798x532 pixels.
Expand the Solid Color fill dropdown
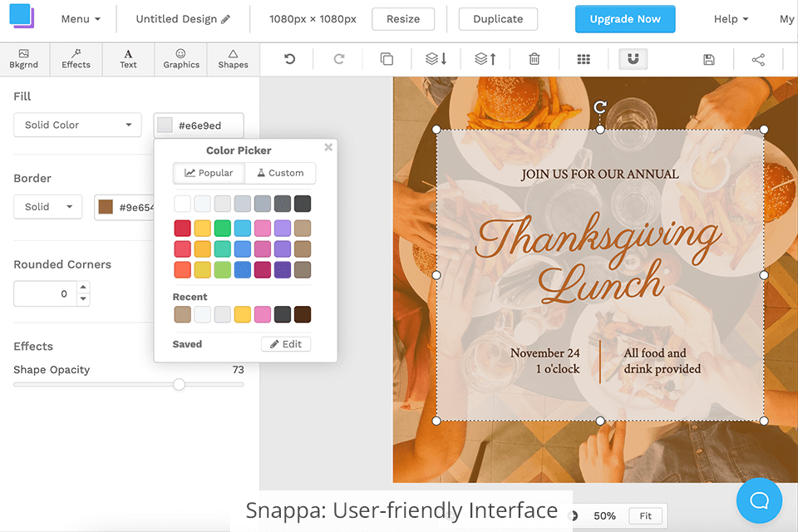(77, 125)
